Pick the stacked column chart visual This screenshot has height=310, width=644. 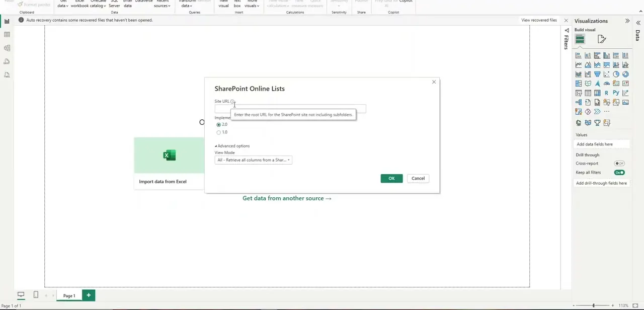pos(588,55)
